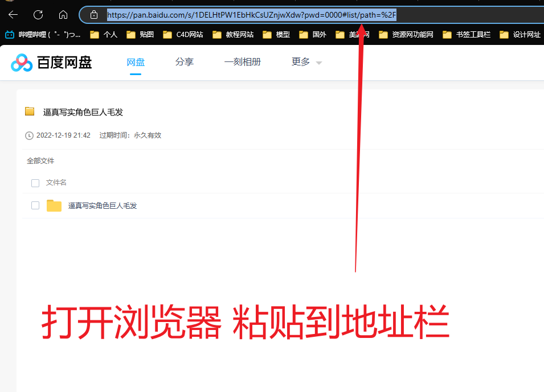Click the folder icon next to 逼真写实角色巨人毛发
The image size is (544, 392).
(x=30, y=112)
